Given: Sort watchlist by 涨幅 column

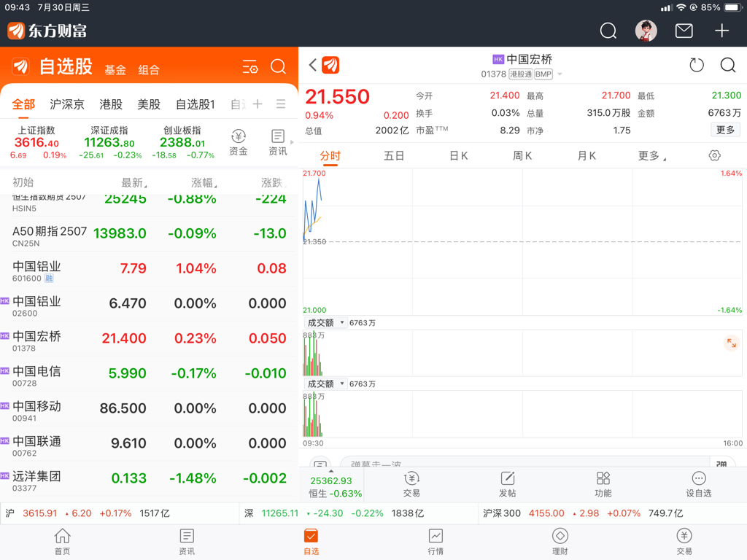Looking at the screenshot, I should click(204, 182).
